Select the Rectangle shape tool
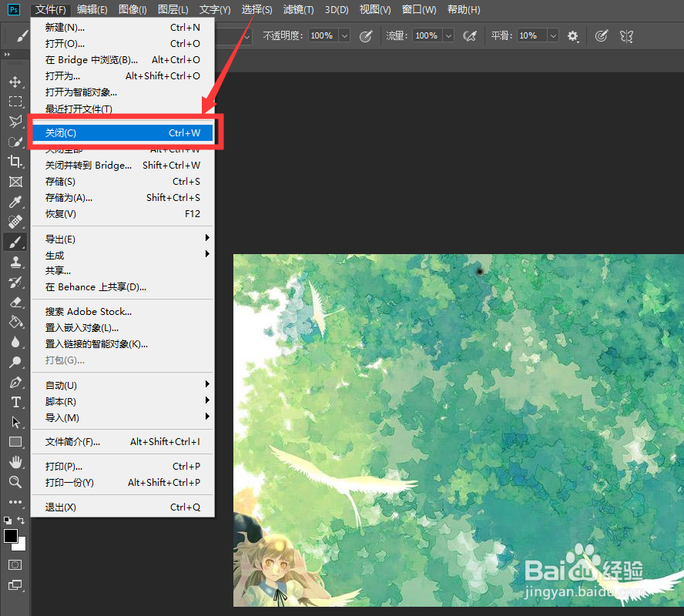This screenshot has height=616, width=684. tap(15, 442)
